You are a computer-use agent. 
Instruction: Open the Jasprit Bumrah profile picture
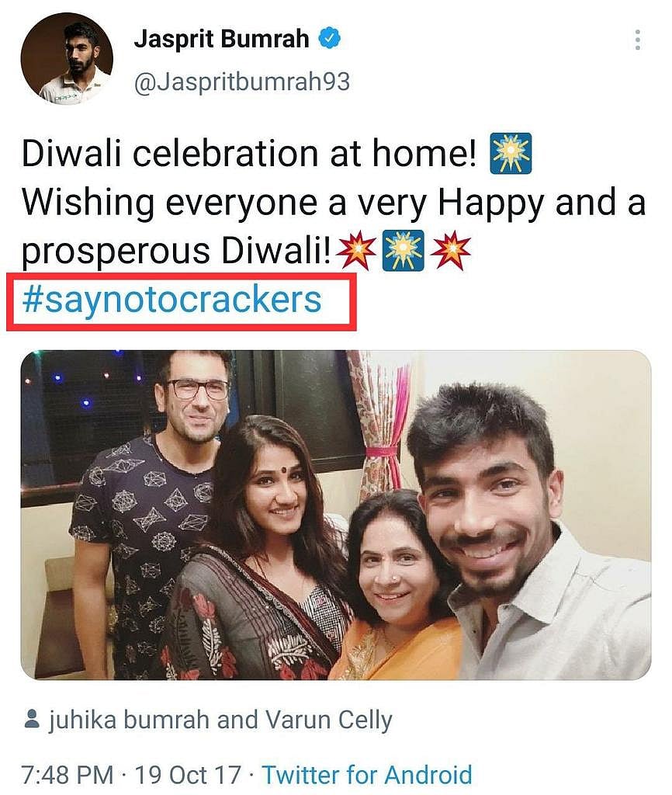point(66,57)
